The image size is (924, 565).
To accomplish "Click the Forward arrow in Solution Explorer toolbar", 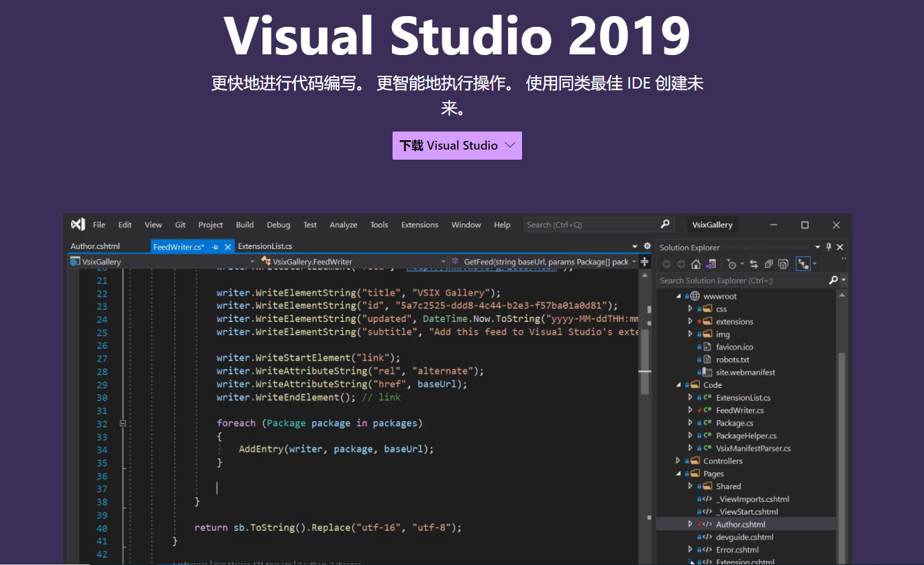I will point(681,264).
